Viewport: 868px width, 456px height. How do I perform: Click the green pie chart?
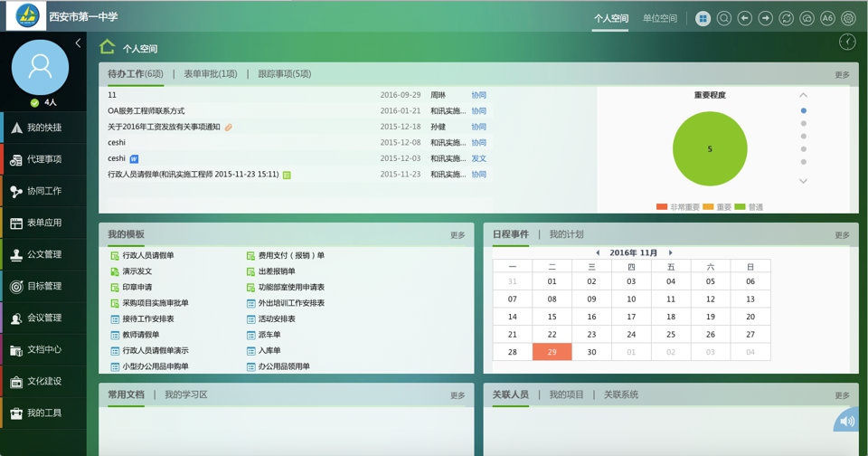point(710,148)
